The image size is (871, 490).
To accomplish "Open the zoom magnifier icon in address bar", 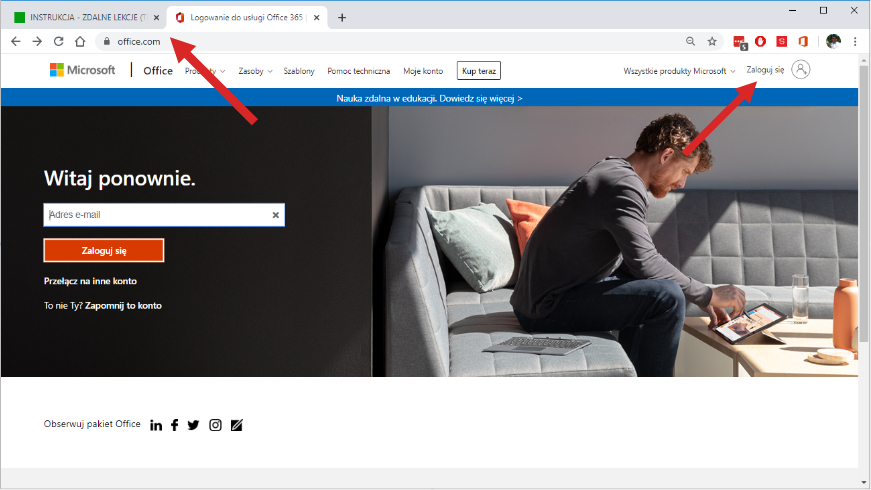I will pos(690,41).
